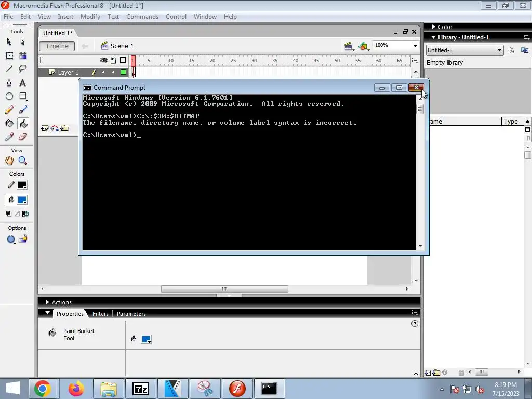Select the Paint Bucket tool in Tools panel

(23, 124)
